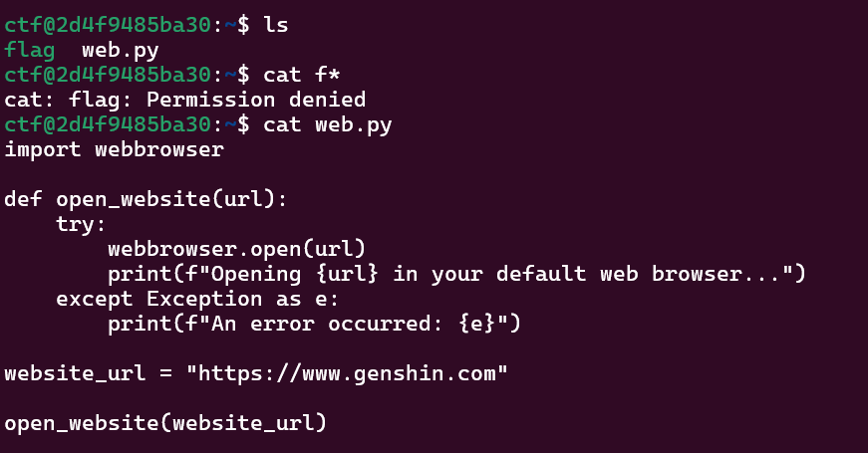Screen dimensions: 868x453
Task: Click the "cat web.py" command text
Action: coord(328,125)
